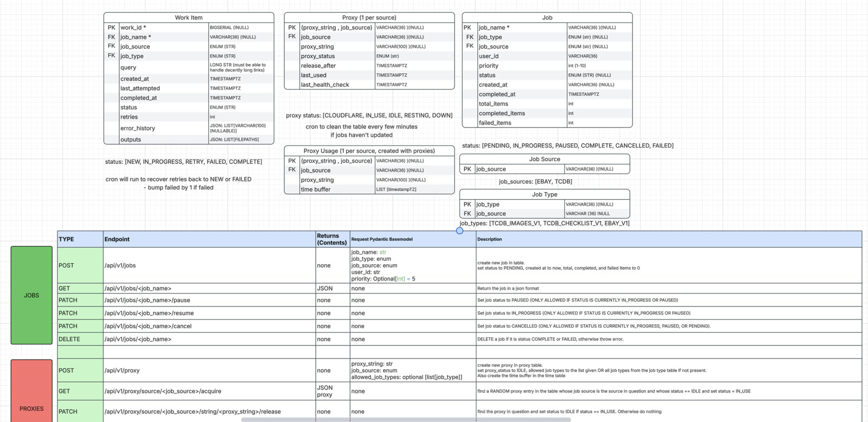Select the /api/v1/jobs/<job_name>/pause endpoint
Screen dimensions: 868x422
pyautogui.click(x=209, y=300)
